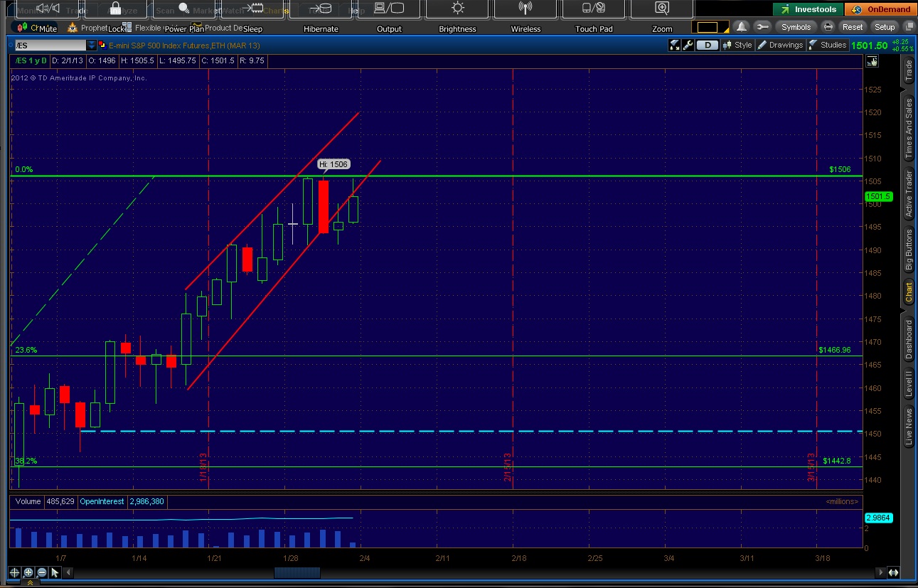Click the printer icon
The width and height of the screenshot is (918, 588).
pos(828,27)
